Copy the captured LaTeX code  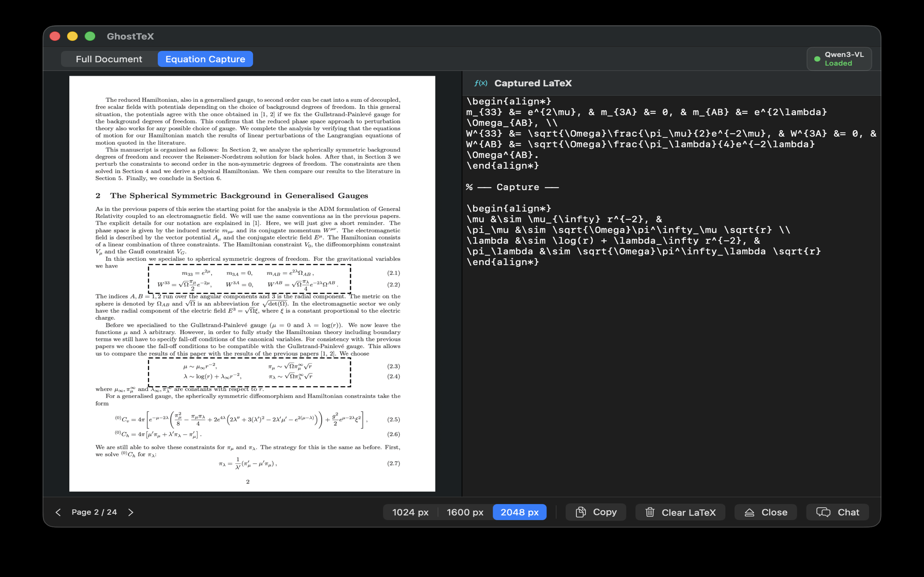[x=596, y=512]
